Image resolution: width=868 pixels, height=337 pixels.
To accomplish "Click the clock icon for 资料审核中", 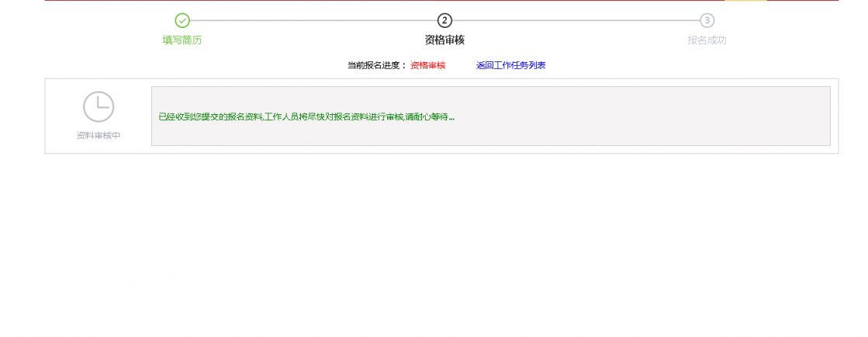I will coord(99,107).
